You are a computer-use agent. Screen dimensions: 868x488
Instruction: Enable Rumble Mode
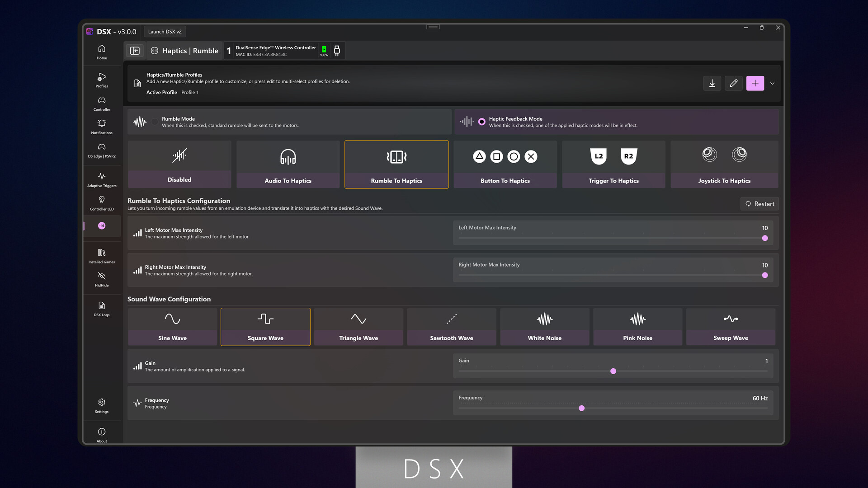[154, 122]
